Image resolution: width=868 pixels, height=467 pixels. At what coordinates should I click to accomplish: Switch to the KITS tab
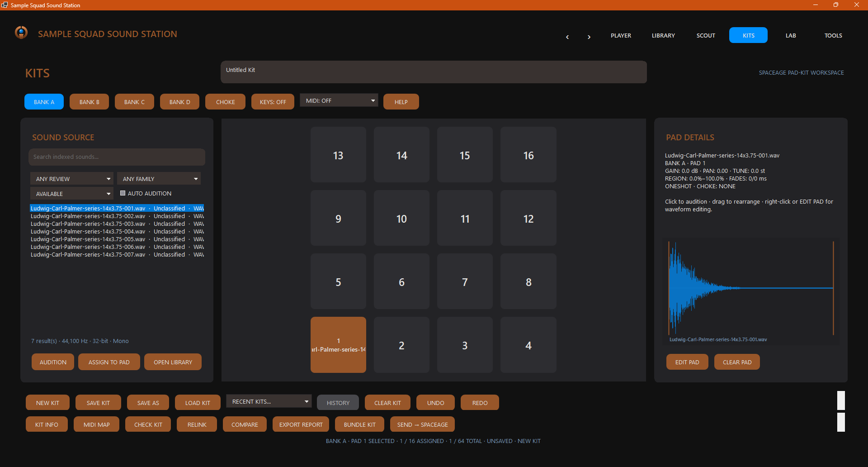(x=748, y=35)
